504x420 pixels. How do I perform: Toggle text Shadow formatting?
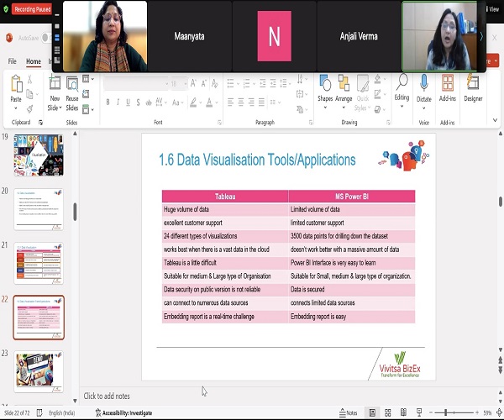[x=138, y=102]
